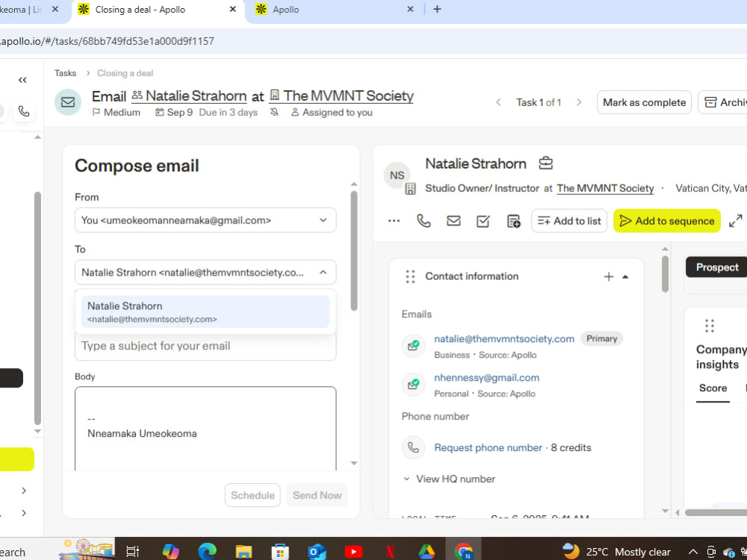Click the contact details vertical scrollbar
Image resolution: width=747 pixels, height=560 pixels.
665,274
